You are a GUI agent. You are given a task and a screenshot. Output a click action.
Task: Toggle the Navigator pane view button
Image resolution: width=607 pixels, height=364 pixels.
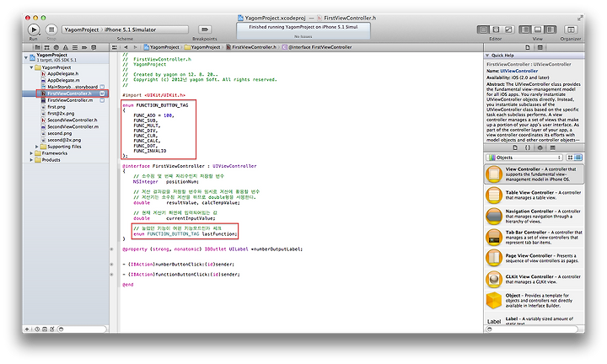click(525, 29)
